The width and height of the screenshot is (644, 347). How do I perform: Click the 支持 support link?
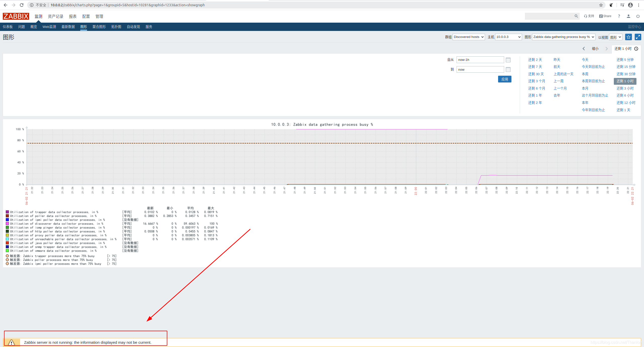click(589, 16)
